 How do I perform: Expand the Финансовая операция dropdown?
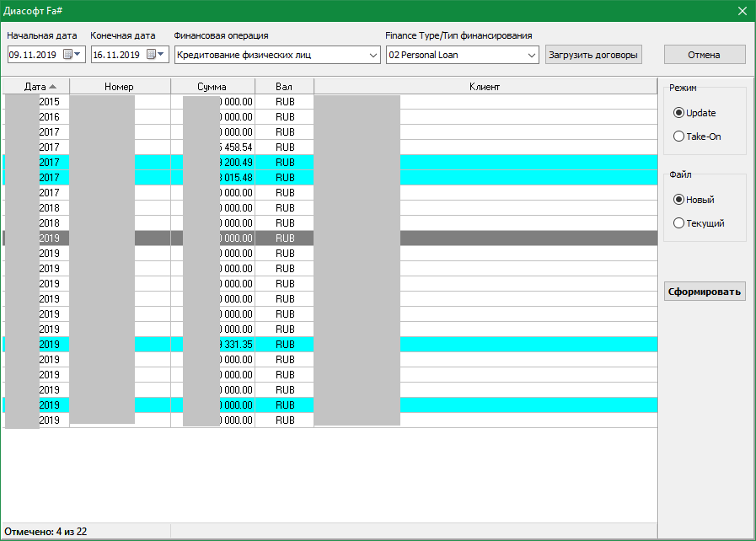pyautogui.click(x=373, y=56)
